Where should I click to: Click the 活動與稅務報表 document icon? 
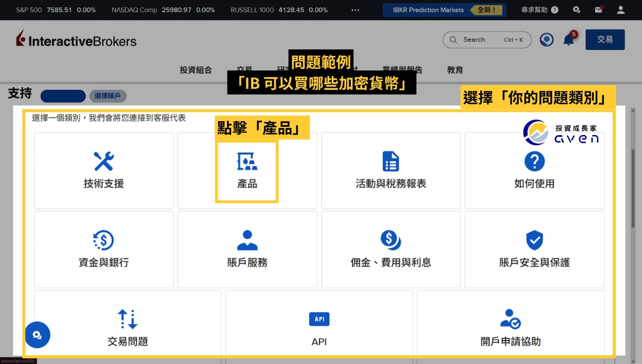(x=391, y=161)
